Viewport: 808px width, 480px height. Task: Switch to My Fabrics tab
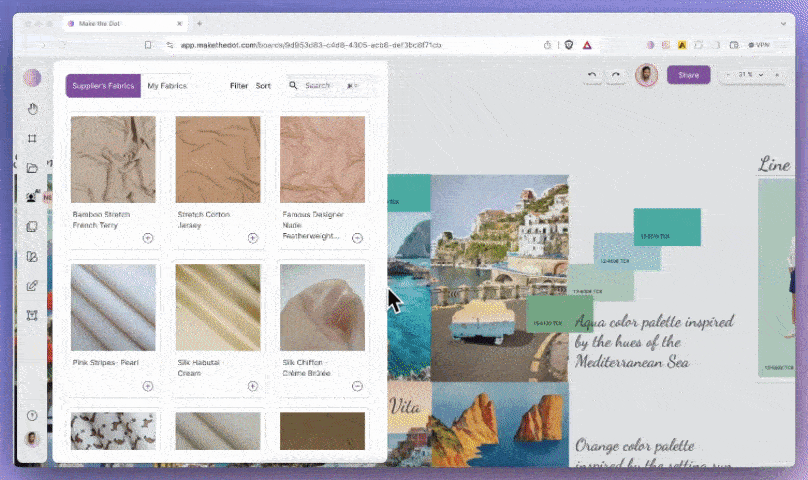point(167,86)
